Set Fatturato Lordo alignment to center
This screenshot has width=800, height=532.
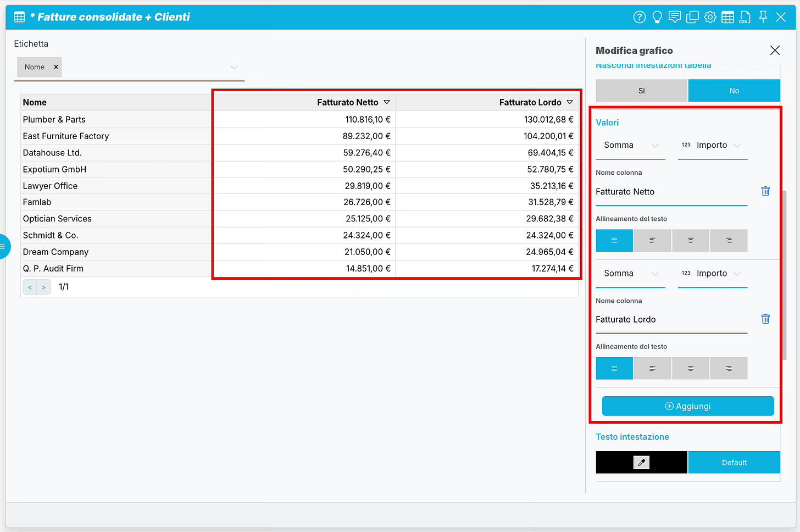click(x=691, y=368)
